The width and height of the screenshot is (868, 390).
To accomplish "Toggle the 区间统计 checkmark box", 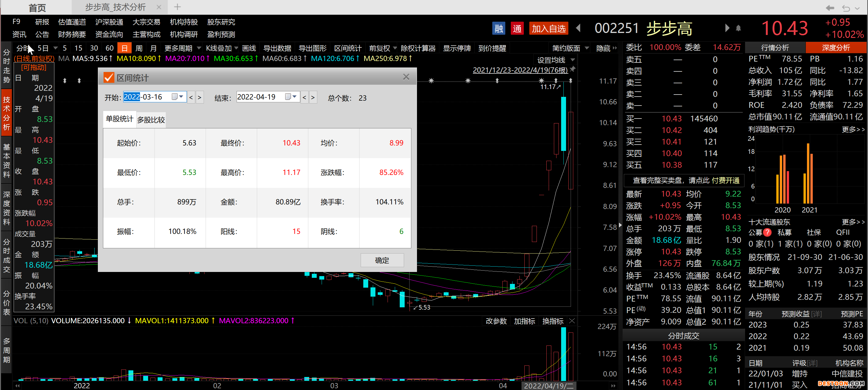I will click(x=109, y=78).
